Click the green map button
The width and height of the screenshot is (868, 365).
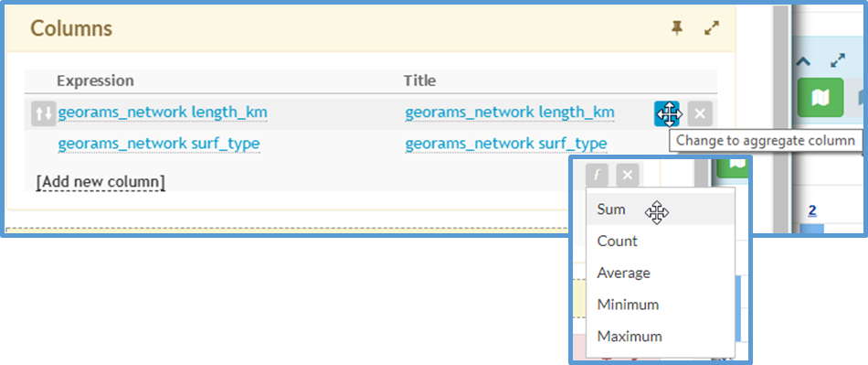(820, 98)
